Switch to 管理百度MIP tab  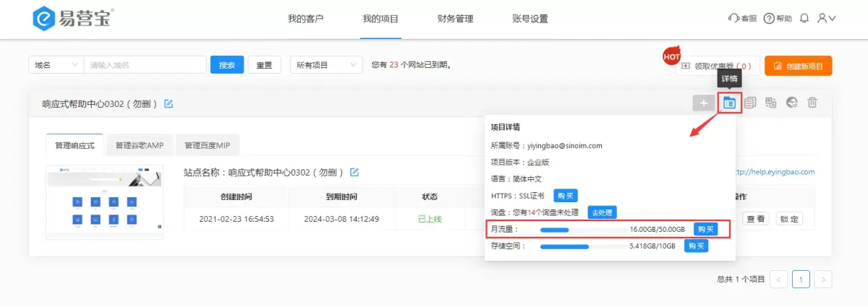208,145
